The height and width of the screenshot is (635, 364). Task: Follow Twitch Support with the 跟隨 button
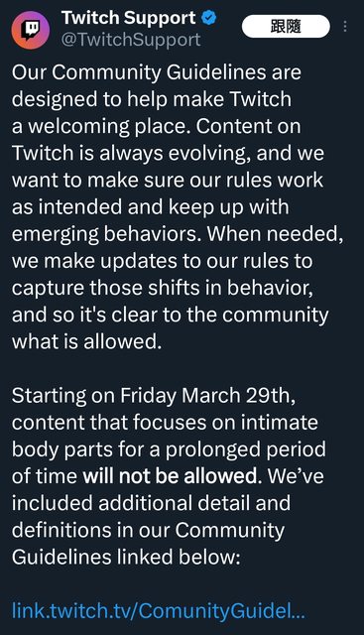pyautogui.click(x=286, y=27)
